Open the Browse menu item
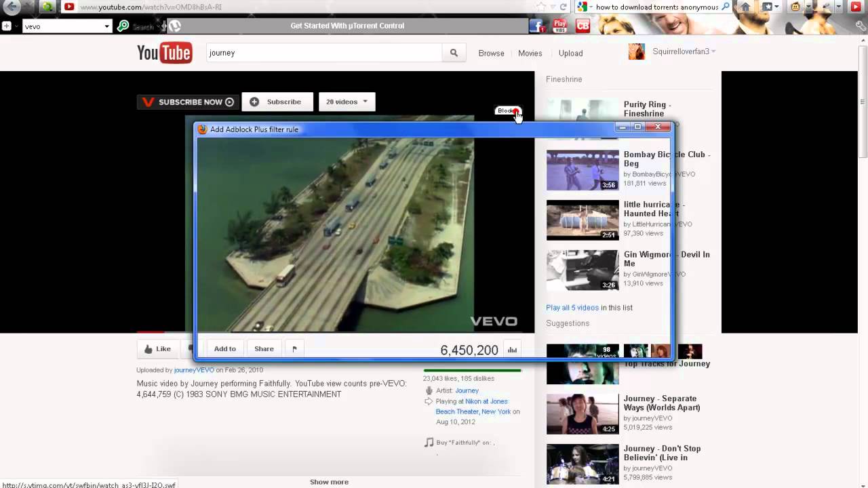 491,53
